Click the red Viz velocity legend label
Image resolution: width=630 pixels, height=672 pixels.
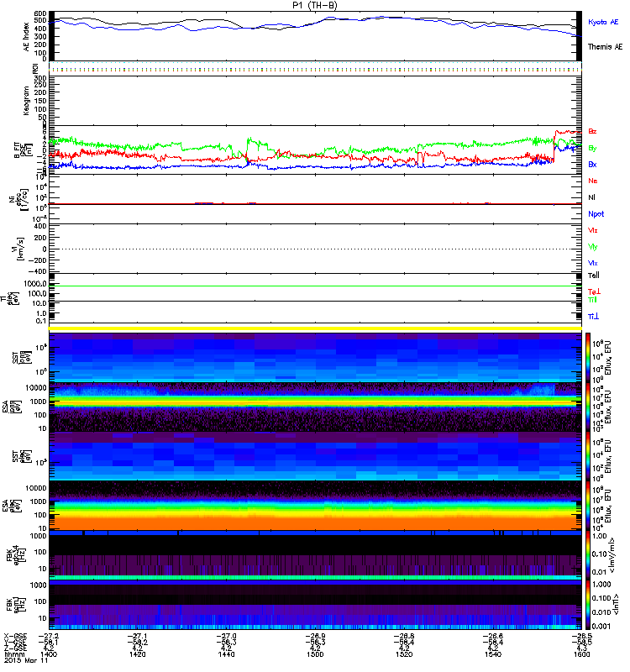pyautogui.click(x=593, y=229)
